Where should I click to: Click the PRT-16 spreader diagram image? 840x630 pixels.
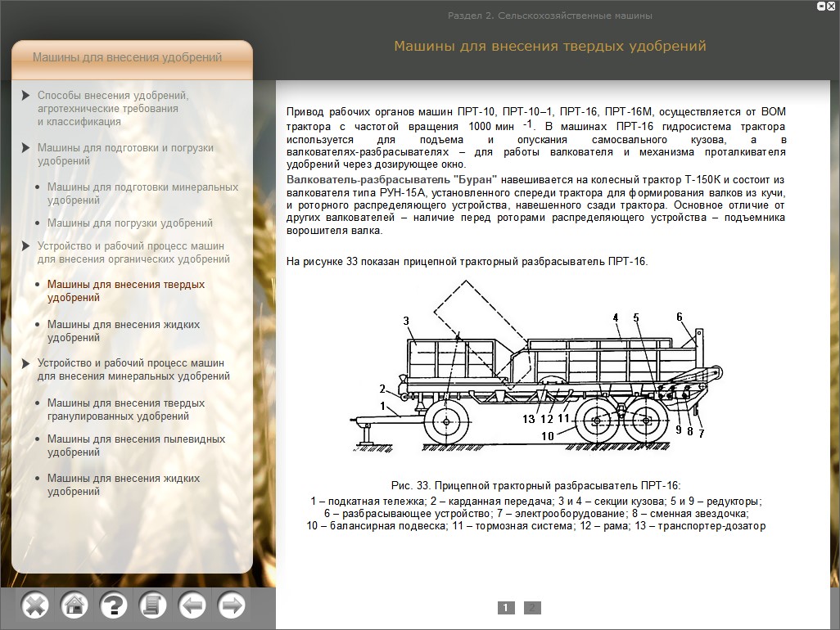tap(536, 367)
